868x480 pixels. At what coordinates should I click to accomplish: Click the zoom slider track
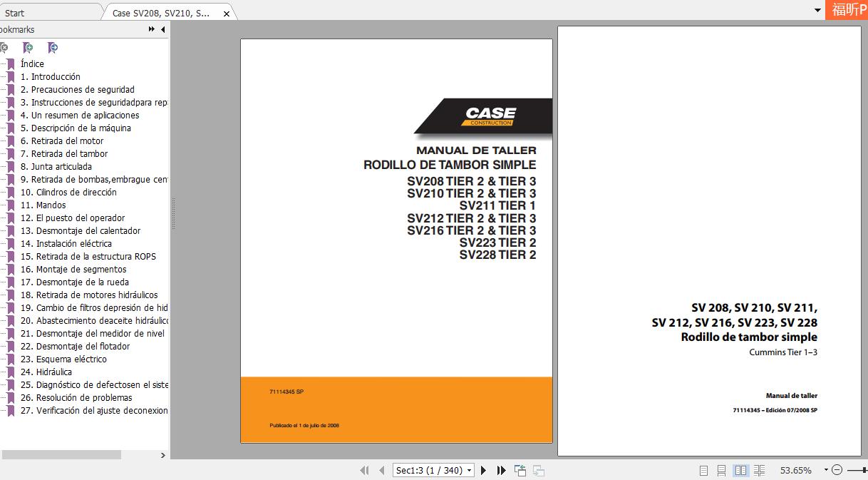[858, 471]
